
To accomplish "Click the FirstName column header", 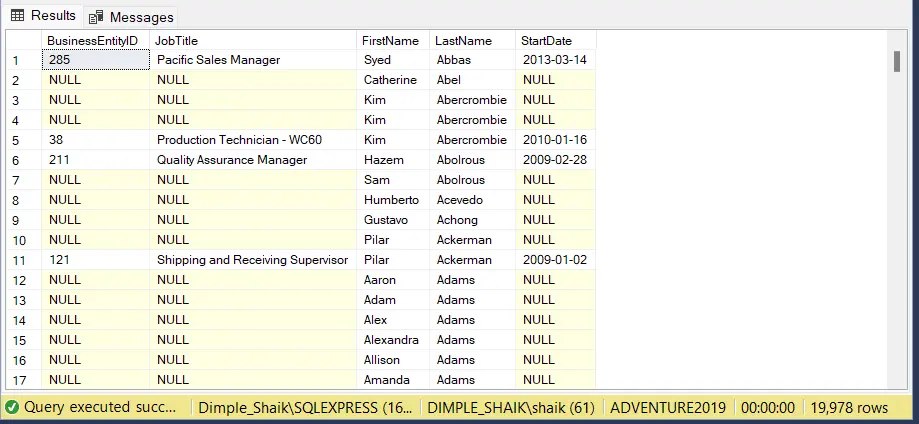I will (x=390, y=40).
